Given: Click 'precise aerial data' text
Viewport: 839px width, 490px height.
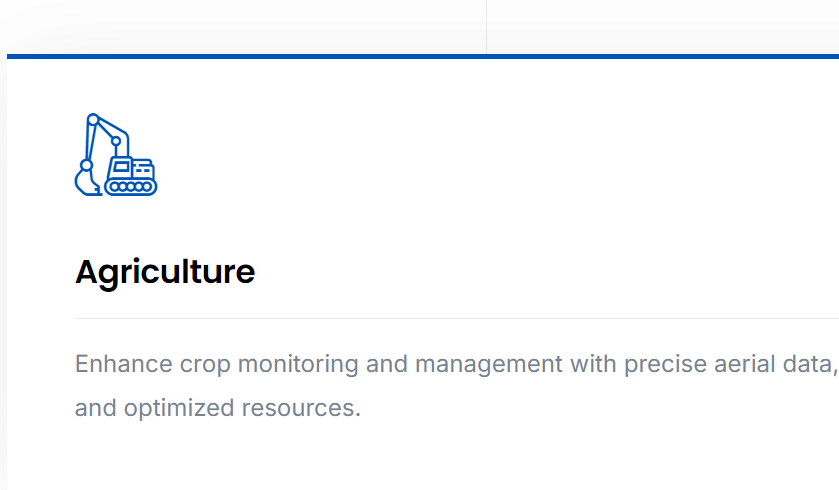Looking at the screenshot, I should (729, 364).
